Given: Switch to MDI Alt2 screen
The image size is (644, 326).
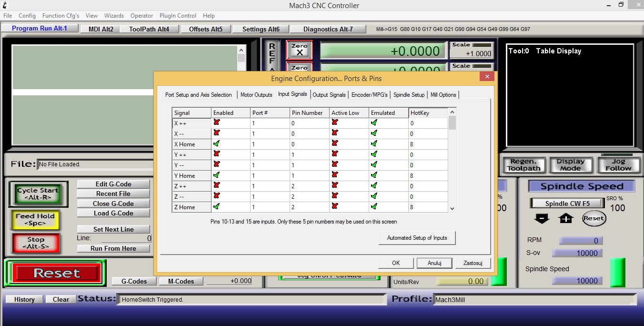Looking at the screenshot, I should (101, 29).
